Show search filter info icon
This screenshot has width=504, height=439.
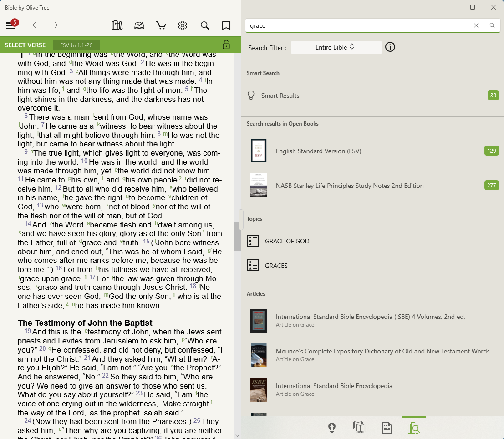[x=390, y=47]
